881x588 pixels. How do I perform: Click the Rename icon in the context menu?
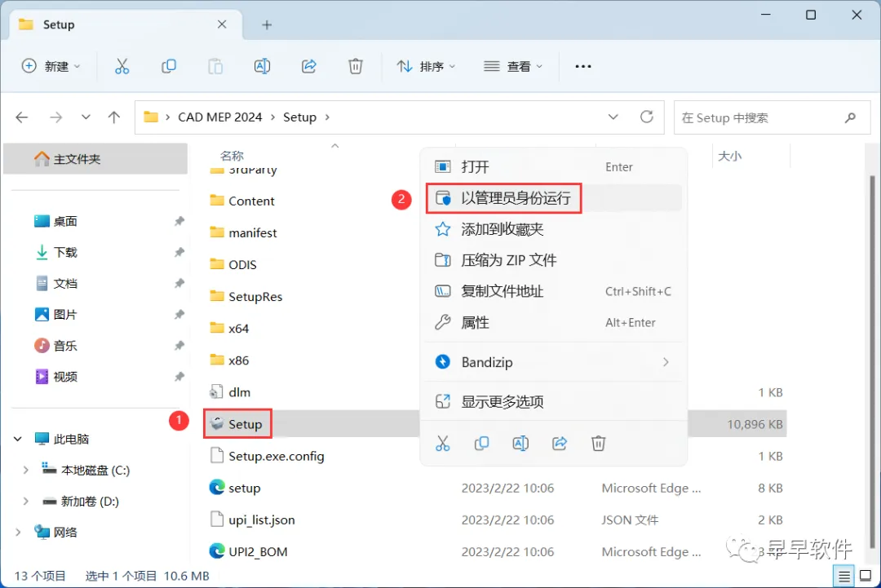520,444
